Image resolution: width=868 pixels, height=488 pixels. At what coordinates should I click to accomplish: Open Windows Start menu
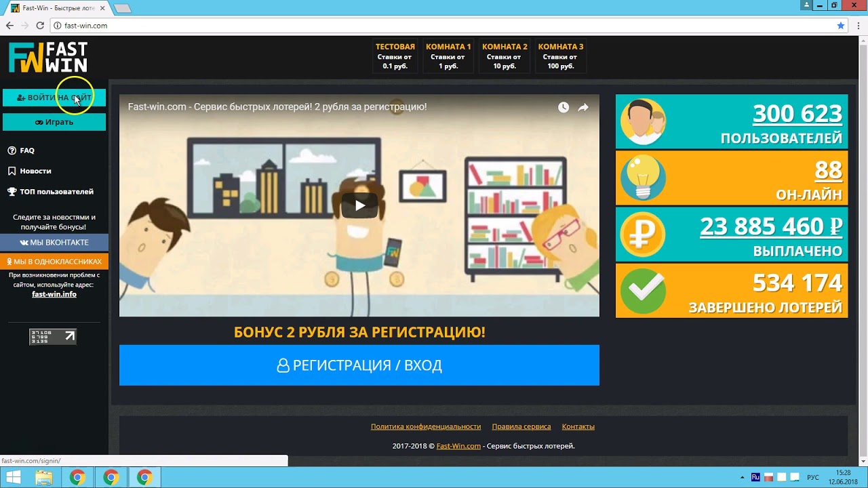click(x=13, y=478)
